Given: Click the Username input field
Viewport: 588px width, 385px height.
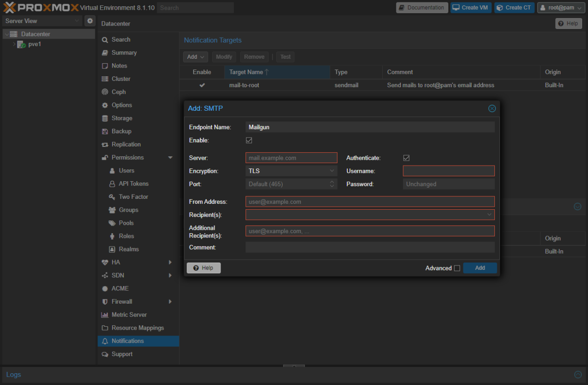Looking at the screenshot, I should click(449, 171).
